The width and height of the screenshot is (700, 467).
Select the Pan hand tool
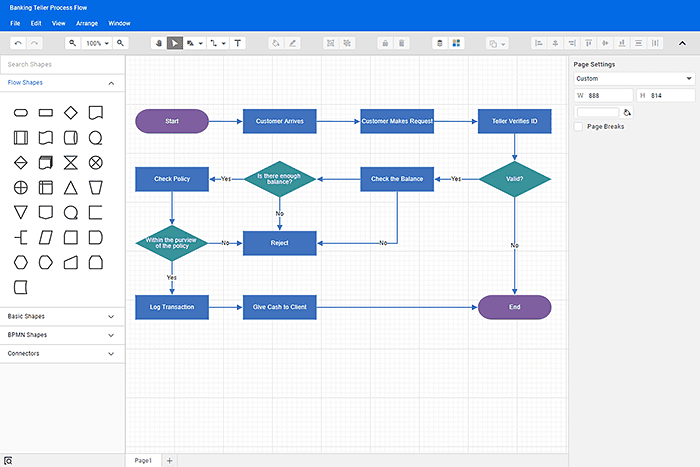[158, 43]
